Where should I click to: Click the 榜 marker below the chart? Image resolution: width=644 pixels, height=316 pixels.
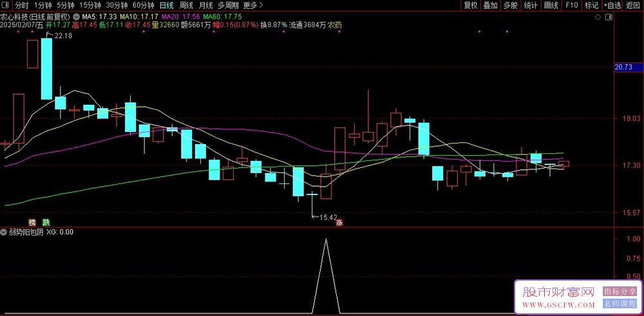coord(32,223)
